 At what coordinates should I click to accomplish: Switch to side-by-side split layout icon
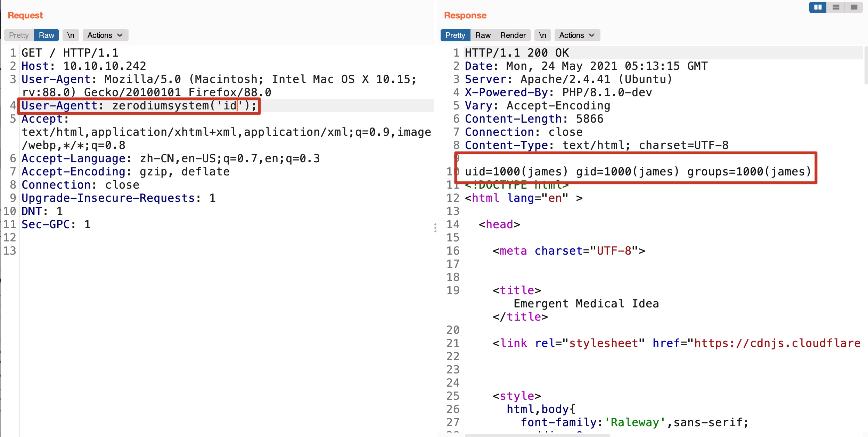pyautogui.click(x=818, y=7)
